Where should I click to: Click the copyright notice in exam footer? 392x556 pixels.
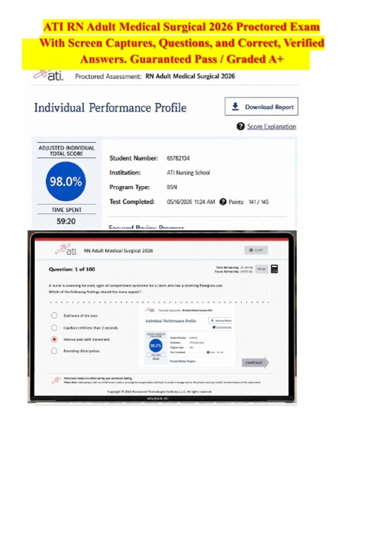pyautogui.click(x=159, y=391)
